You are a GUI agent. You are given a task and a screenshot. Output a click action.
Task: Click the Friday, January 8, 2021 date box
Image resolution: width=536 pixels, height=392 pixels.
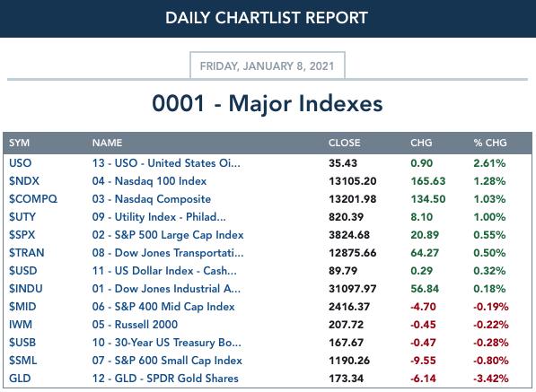268,65
